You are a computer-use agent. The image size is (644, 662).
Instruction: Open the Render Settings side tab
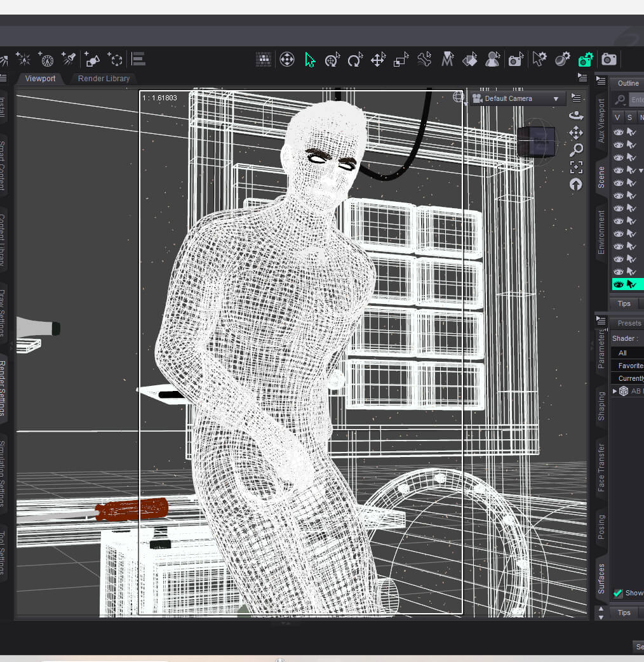tap(3, 388)
